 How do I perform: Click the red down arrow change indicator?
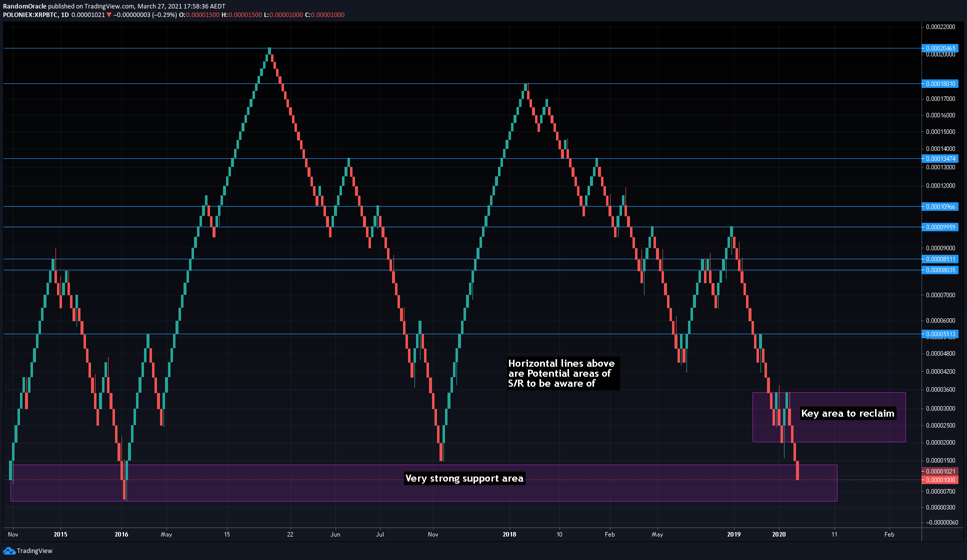pyautogui.click(x=109, y=15)
